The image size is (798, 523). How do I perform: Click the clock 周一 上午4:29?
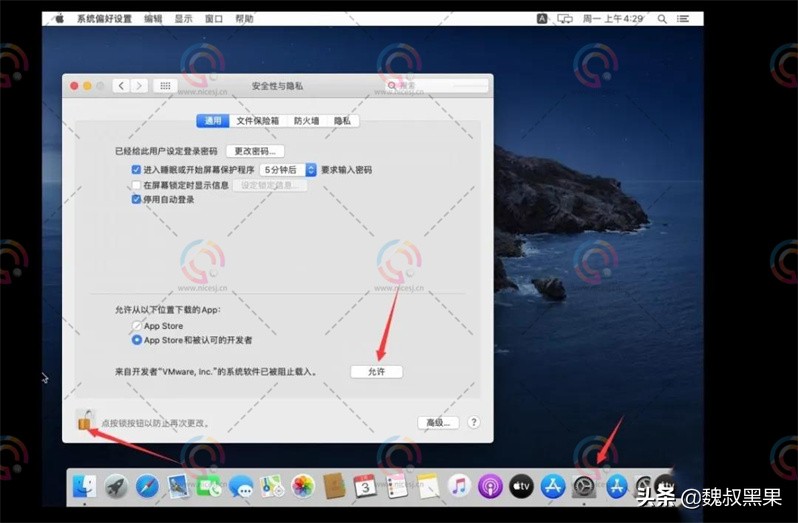pos(613,19)
